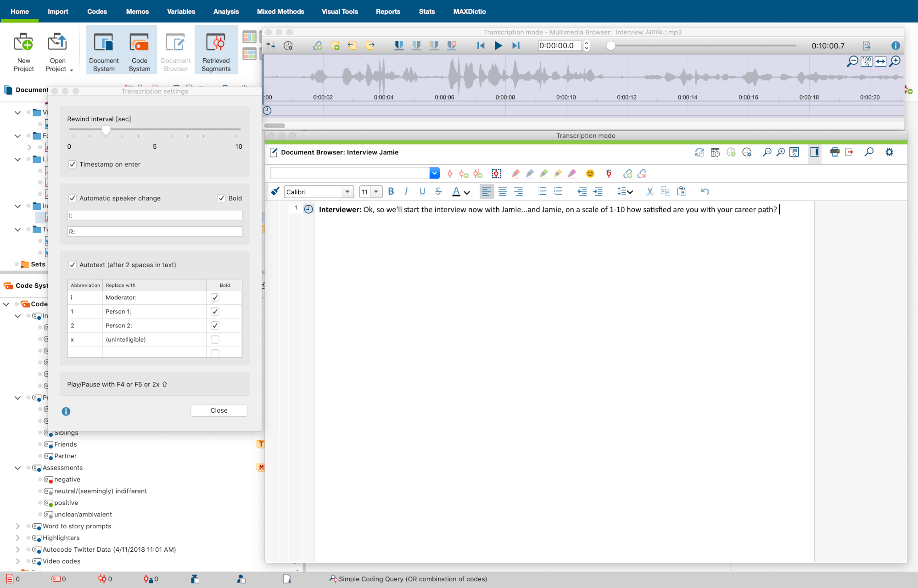Highlight selection with green highlighter
Screen dimensions: 918x588
pyautogui.click(x=543, y=174)
